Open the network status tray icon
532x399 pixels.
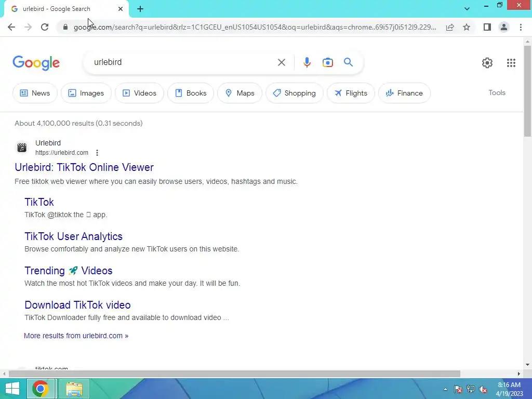click(x=471, y=389)
